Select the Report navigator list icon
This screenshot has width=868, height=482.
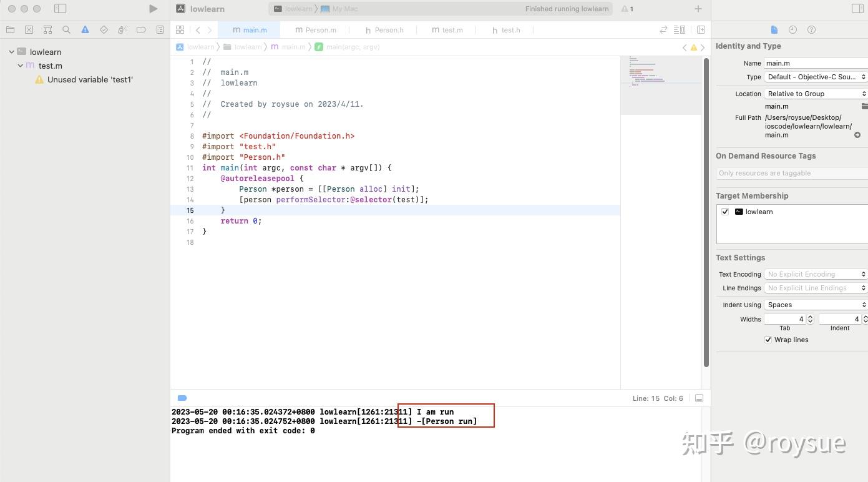(160, 29)
